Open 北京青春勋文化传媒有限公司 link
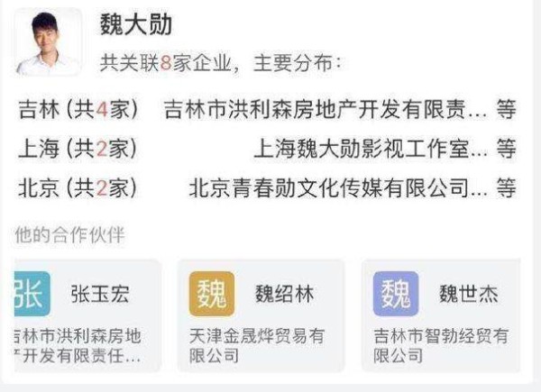The height and width of the screenshot is (392, 541). pos(338,188)
